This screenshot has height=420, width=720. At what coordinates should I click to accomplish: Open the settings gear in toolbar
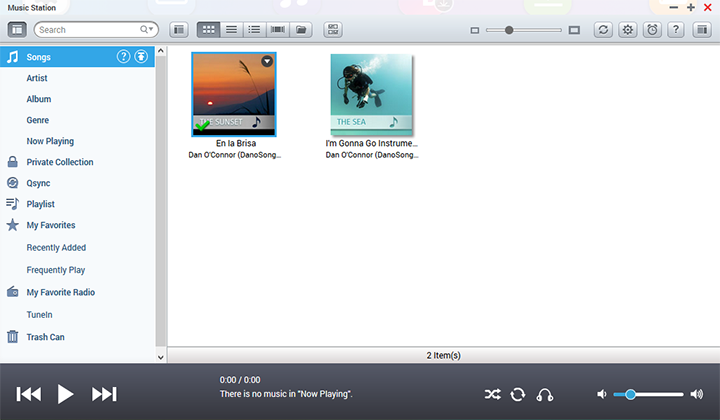coord(628,30)
